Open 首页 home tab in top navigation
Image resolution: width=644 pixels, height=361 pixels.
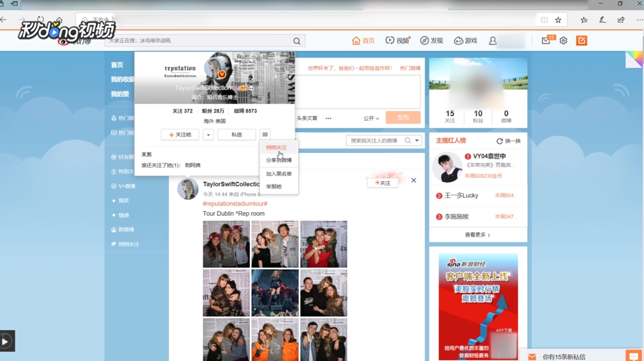(x=363, y=40)
